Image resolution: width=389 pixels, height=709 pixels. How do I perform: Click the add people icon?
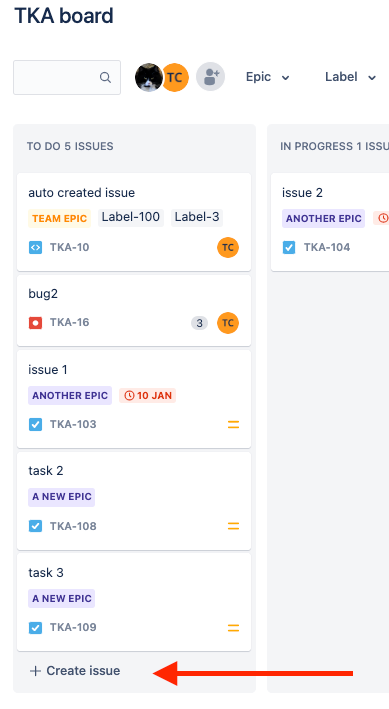210,77
